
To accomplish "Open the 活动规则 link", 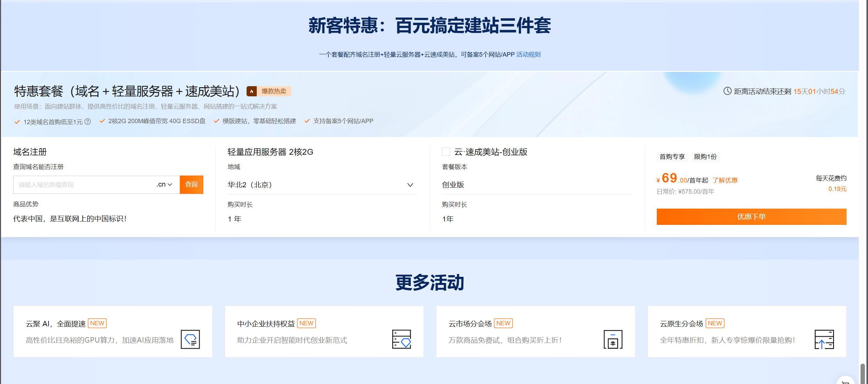I will pyautogui.click(x=528, y=54).
